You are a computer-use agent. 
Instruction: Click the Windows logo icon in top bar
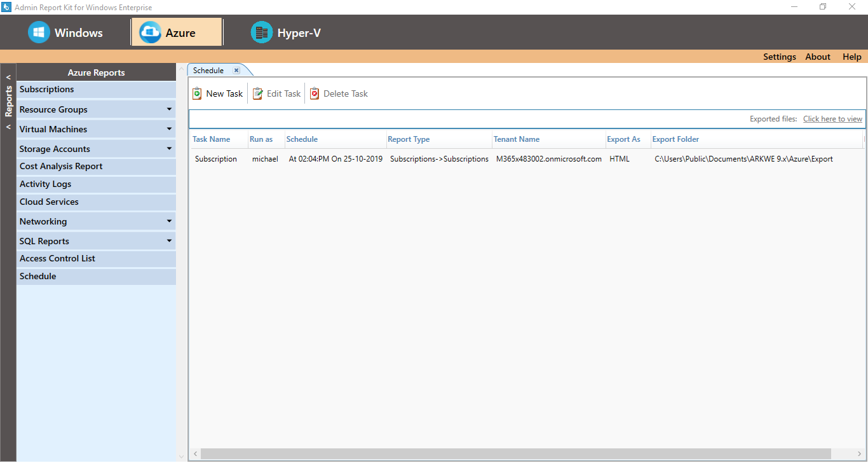point(39,32)
